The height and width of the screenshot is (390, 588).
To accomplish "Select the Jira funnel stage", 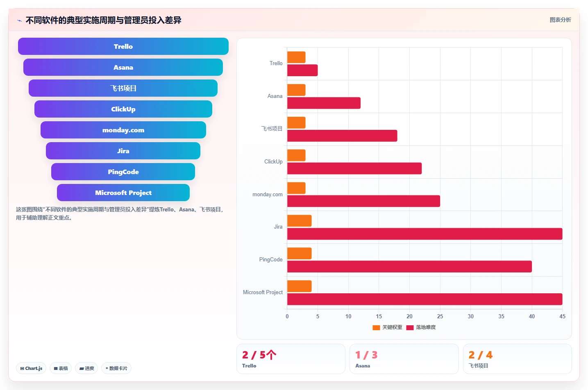I will pos(123,151).
